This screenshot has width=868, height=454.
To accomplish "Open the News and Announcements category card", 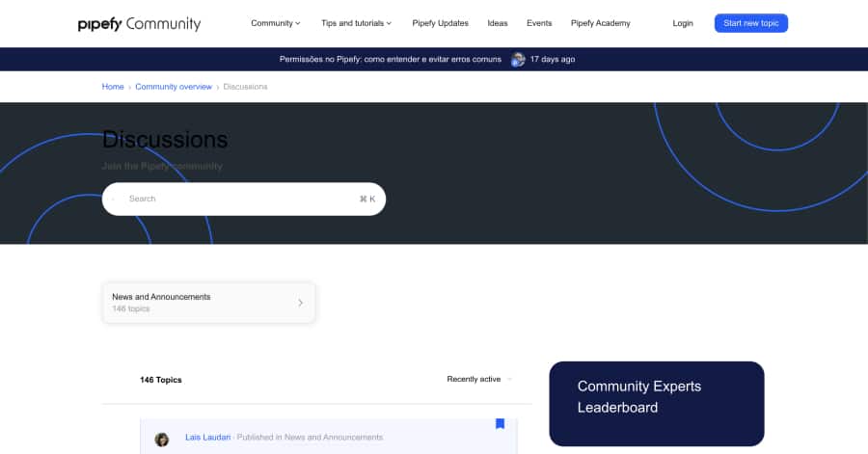I will (x=208, y=303).
